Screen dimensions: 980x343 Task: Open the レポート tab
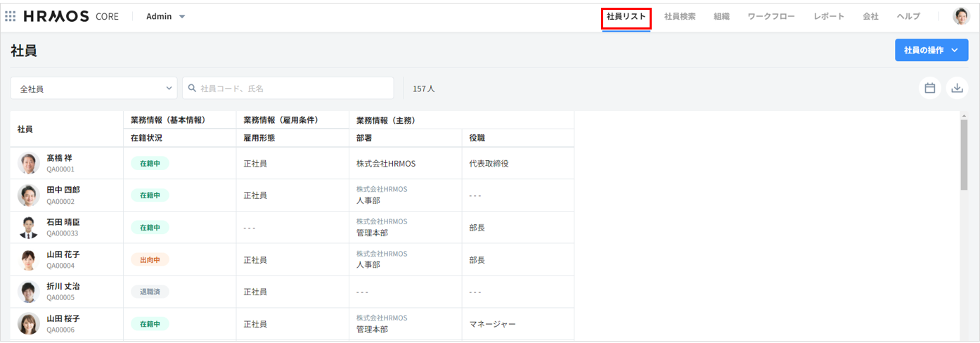tap(829, 16)
